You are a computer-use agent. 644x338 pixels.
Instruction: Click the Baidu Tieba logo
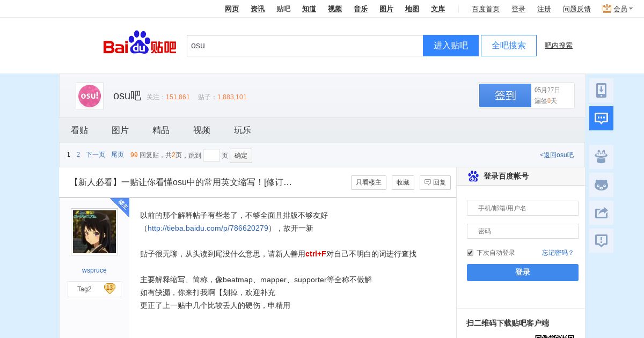point(140,43)
